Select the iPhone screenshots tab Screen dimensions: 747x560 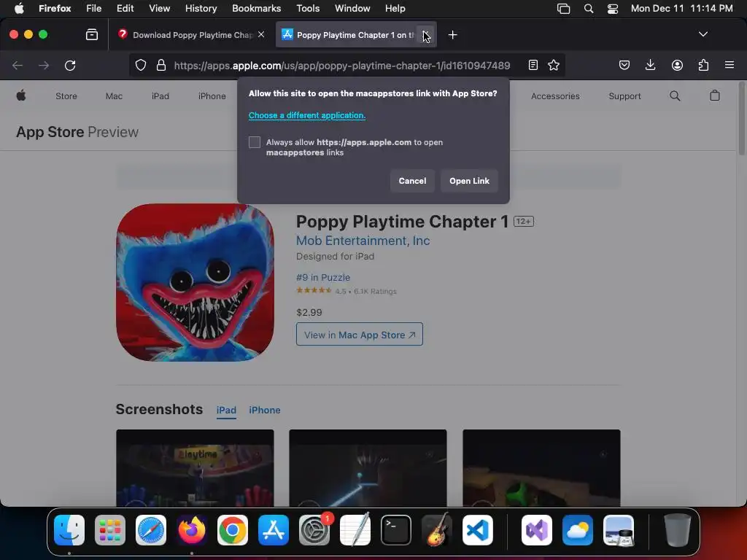click(264, 410)
